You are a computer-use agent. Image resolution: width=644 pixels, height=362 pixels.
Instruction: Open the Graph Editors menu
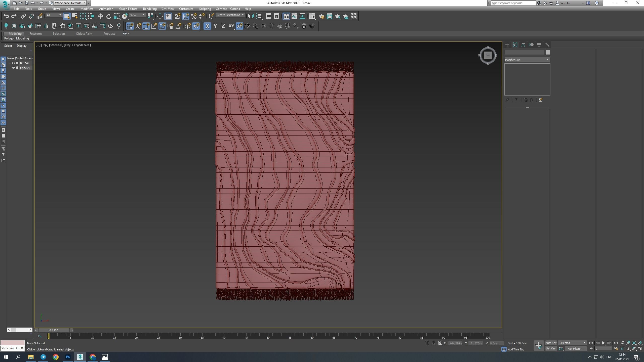pyautogui.click(x=128, y=9)
